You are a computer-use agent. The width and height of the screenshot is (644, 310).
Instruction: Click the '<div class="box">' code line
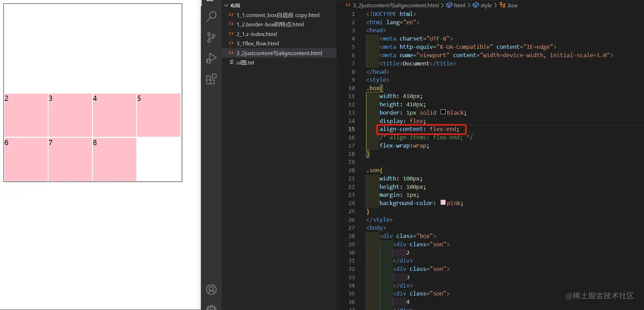click(408, 236)
